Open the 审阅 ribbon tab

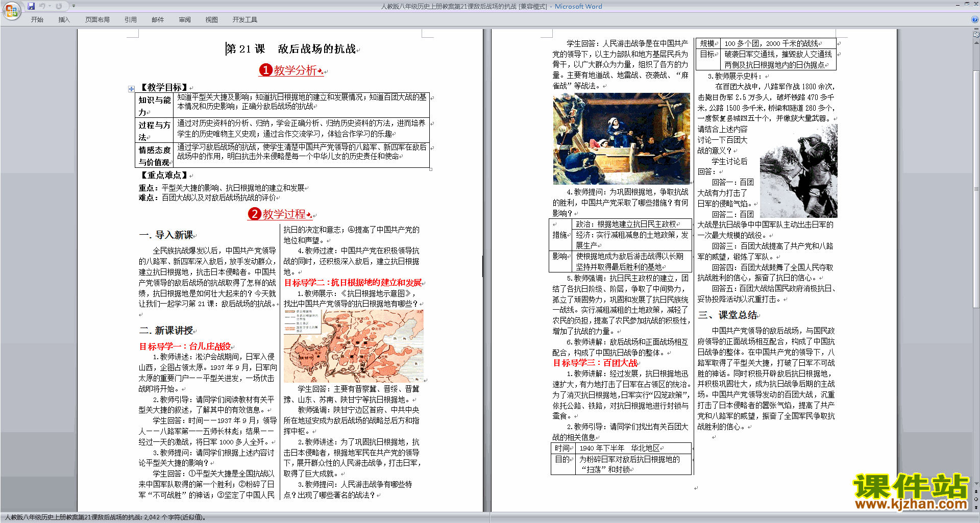(185, 20)
